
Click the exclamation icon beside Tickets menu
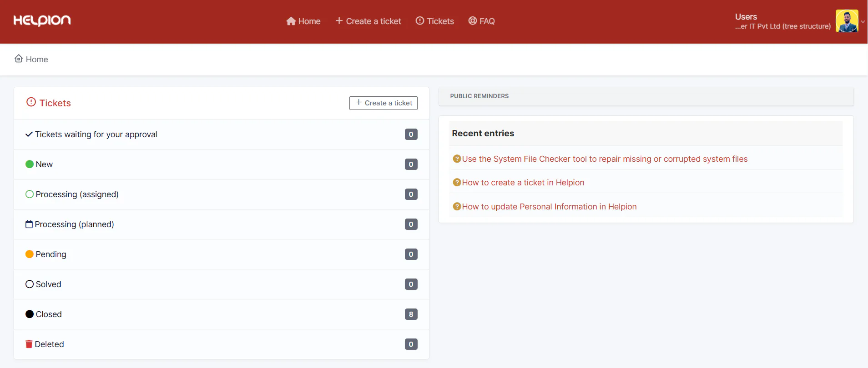420,21
